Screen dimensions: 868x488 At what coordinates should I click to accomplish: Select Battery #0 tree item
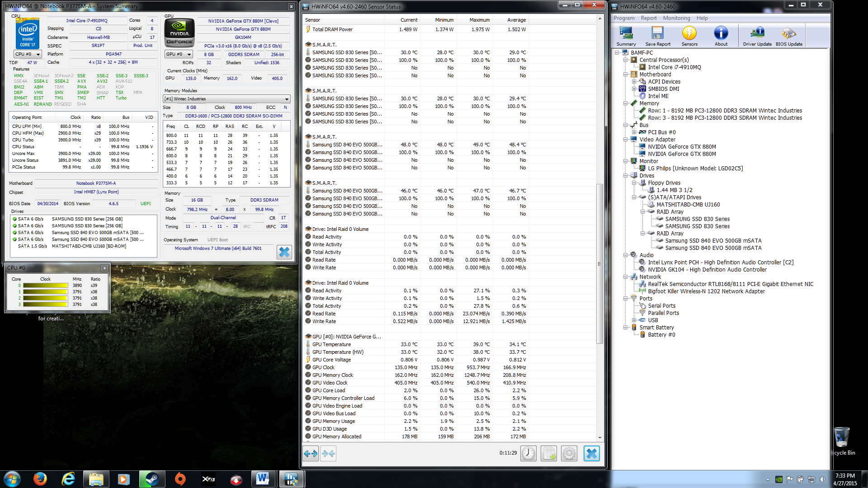tap(661, 335)
